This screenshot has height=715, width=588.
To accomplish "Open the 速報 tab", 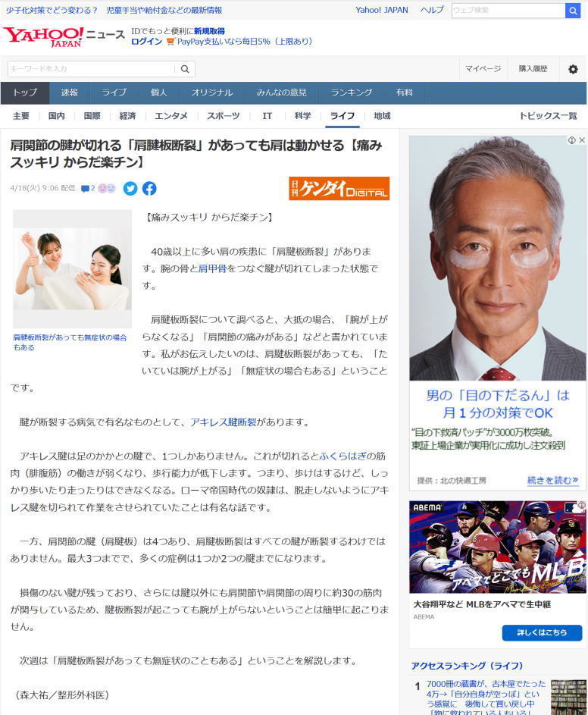I will tap(70, 93).
